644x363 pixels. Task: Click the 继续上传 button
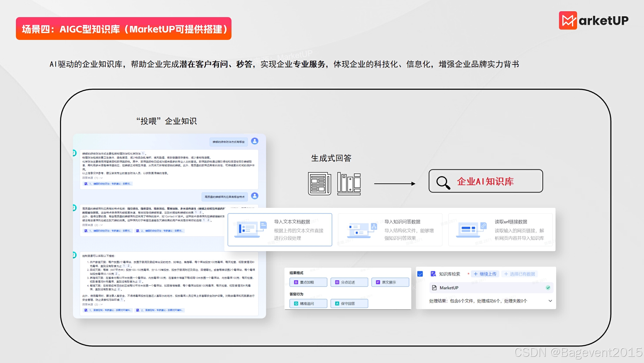tap(485, 274)
